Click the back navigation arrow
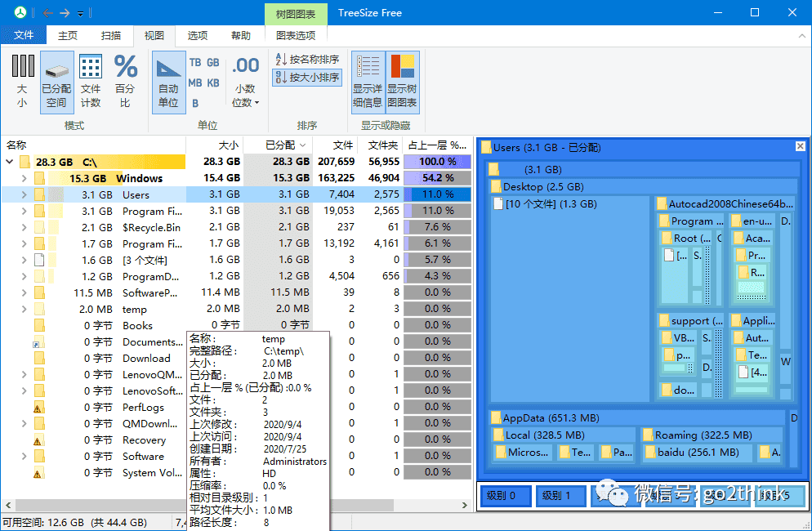The image size is (812, 531). 47,13
